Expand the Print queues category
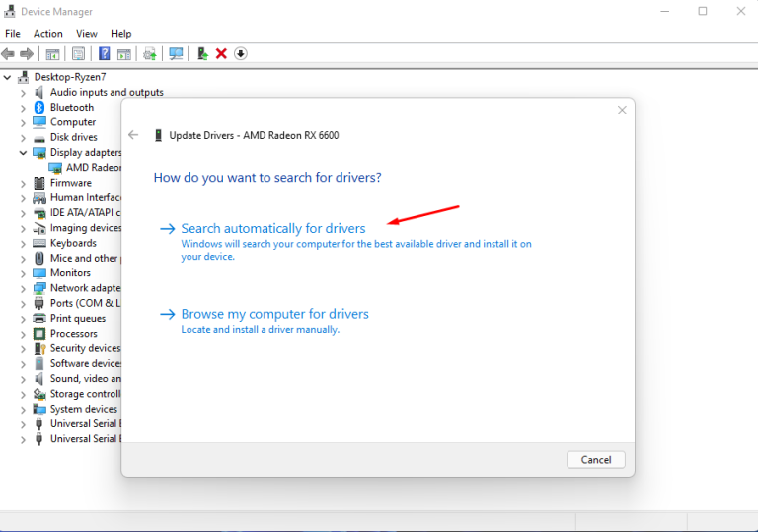This screenshot has height=532, width=758. coord(23,319)
